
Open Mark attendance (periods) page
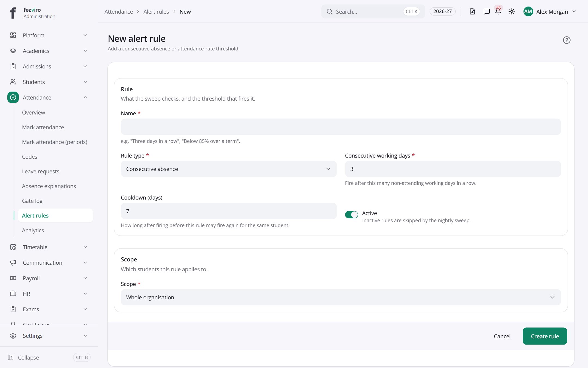point(55,142)
